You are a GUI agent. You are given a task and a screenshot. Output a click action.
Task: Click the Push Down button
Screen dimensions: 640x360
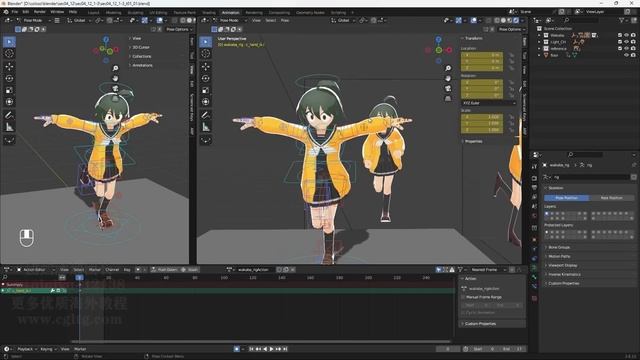click(164, 270)
